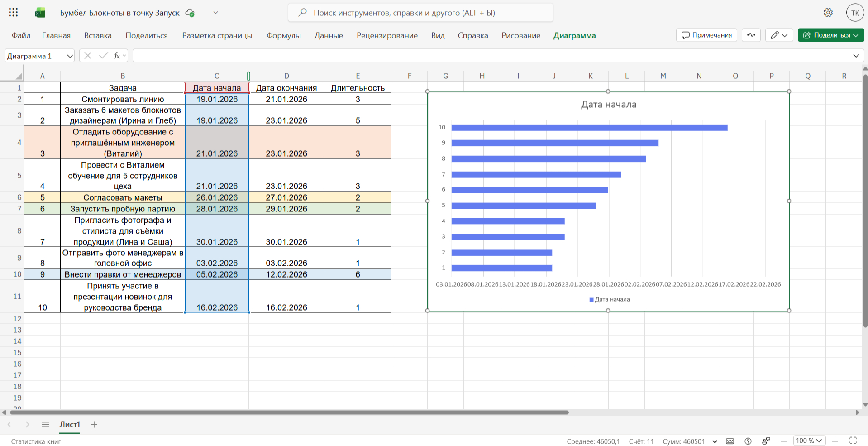Click the zoom out minus icon
Screen dimensions: 868x446
pyautogui.click(x=783, y=441)
